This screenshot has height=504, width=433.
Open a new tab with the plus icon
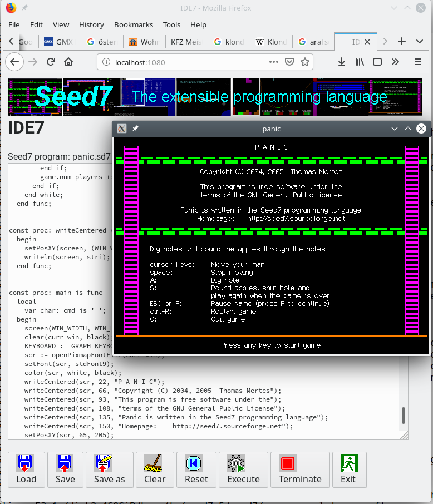[402, 42]
